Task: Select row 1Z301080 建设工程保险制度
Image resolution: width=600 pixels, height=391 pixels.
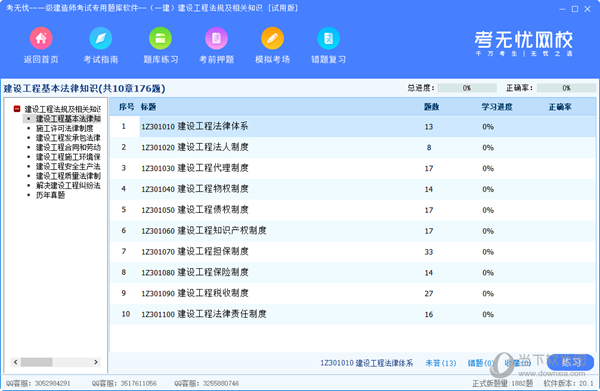Action: (353, 272)
